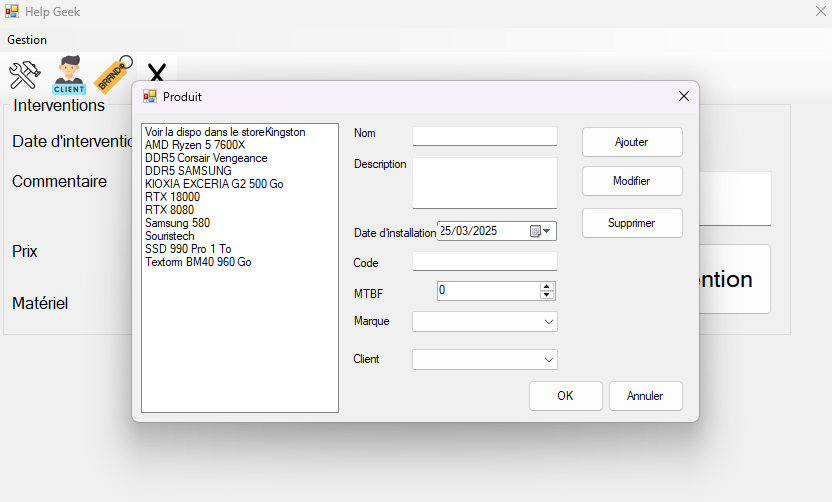The height and width of the screenshot is (502, 832).
Task: Click the Brand tag toolbar icon
Action: point(113,73)
